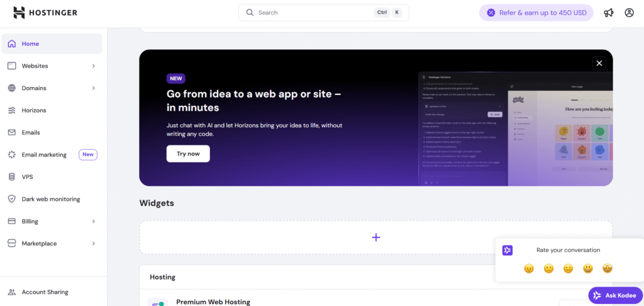Click the Premium Web Hosting title

[x=213, y=302]
